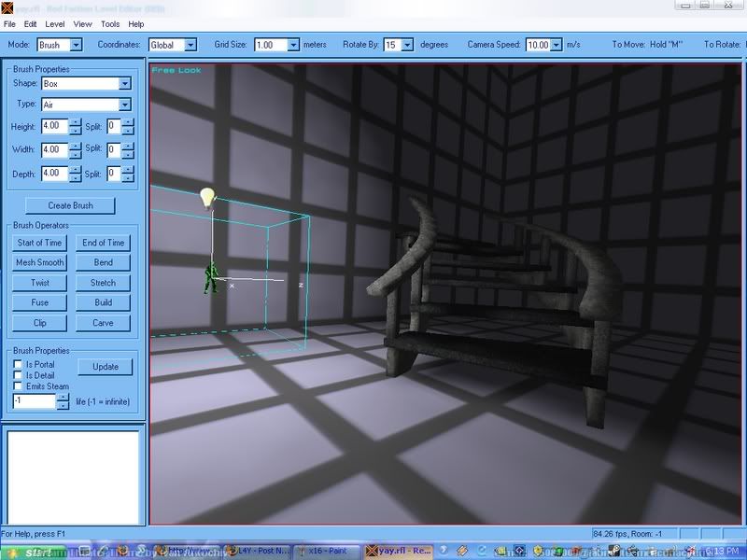
Task: Click the End of Time operator
Action: [x=103, y=243]
